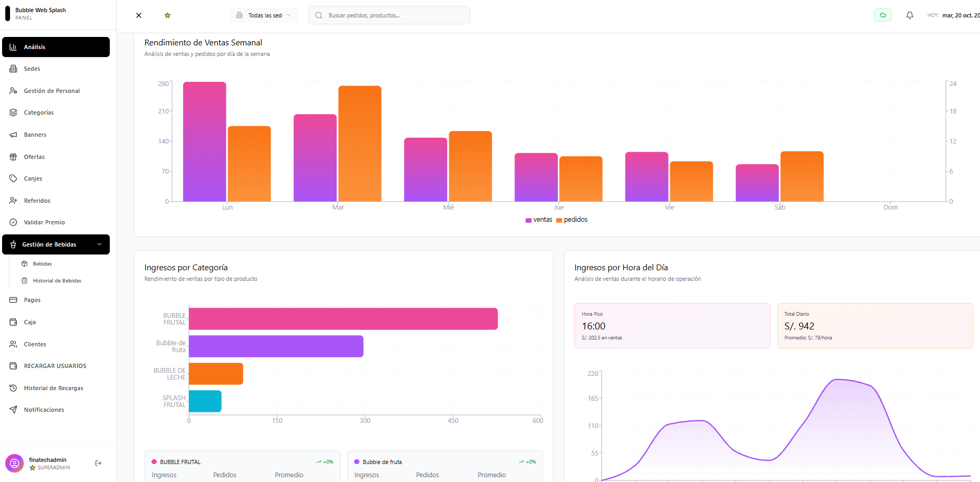The width and height of the screenshot is (980, 482).
Task: Click the Ofertas gift icon
Action: tap(13, 157)
